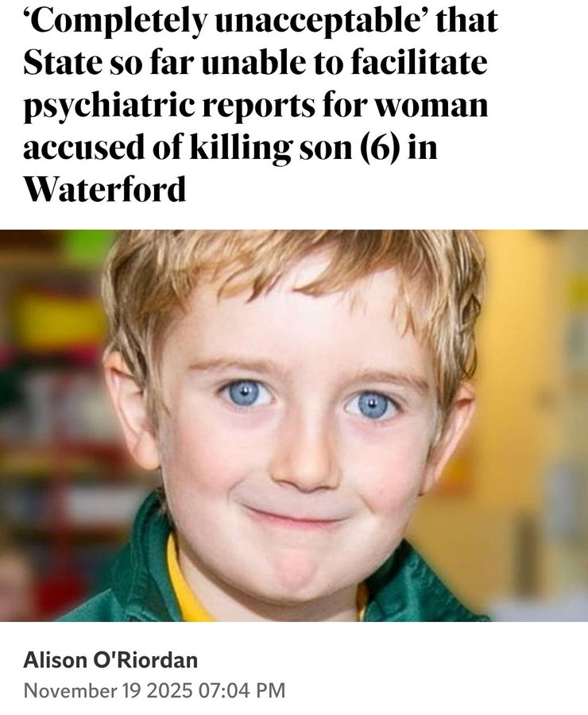The height and width of the screenshot is (715, 588).
Task: Click the November 19 2025 publication date
Action: pyautogui.click(x=107, y=690)
